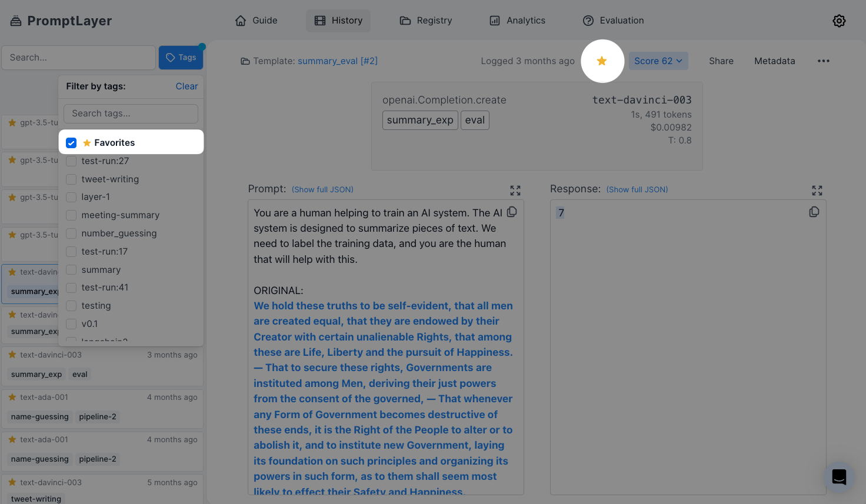Viewport: 866px width, 504px height.
Task: Open the three-dot more options menu
Action: (x=823, y=61)
